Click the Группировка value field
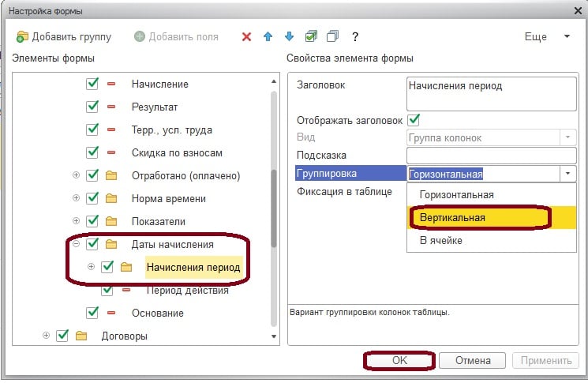This screenshot has width=588, height=383. pos(483,174)
